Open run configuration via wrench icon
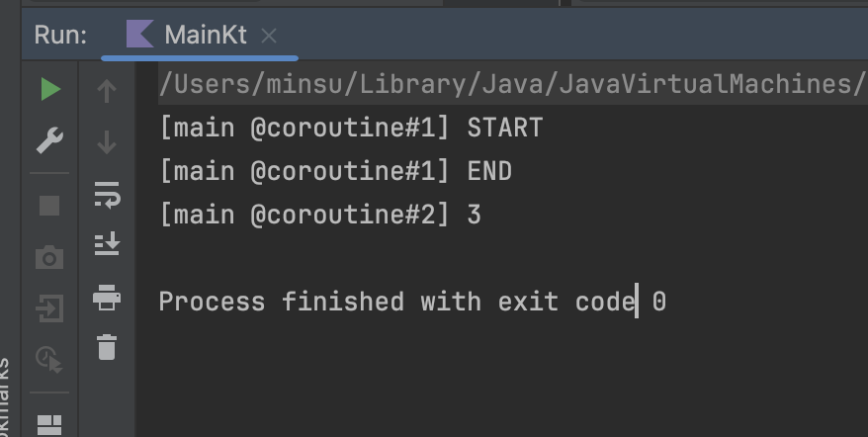 click(x=49, y=140)
